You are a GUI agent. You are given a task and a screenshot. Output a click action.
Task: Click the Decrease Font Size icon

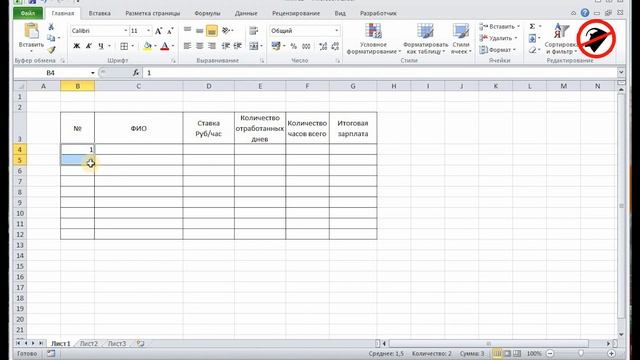[170, 31]
